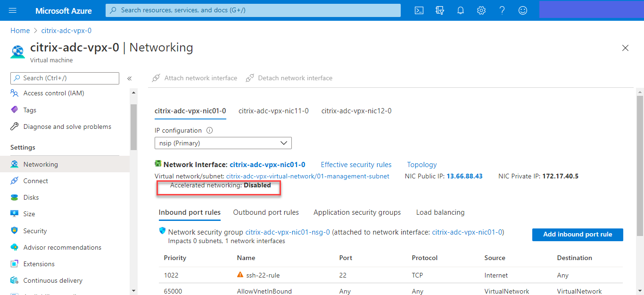
Task: Click the Security shield icon in sidebar
Action: tap(15, 231)
